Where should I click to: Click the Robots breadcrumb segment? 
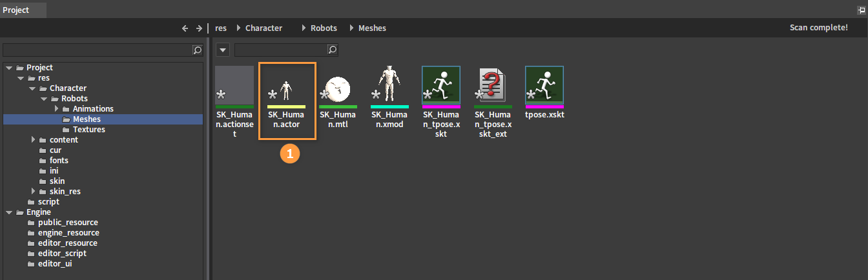pyautogui.click(x=324, y=28)
